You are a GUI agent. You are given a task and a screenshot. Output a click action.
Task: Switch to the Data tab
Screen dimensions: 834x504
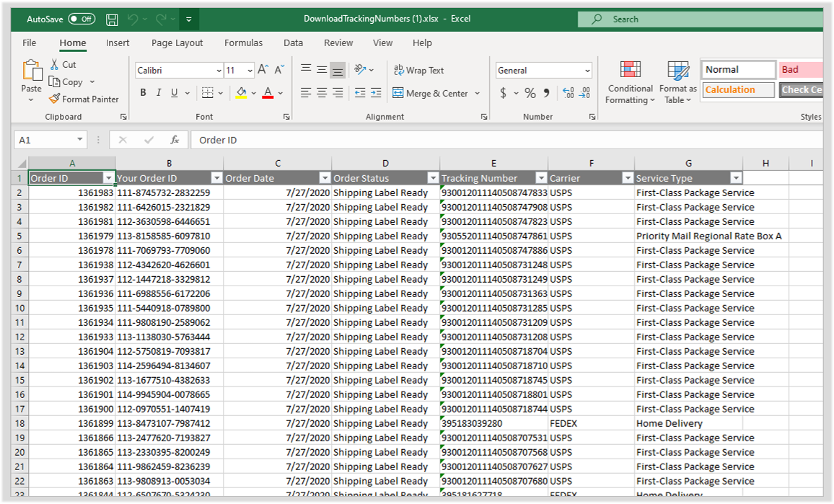coord(293,43)
